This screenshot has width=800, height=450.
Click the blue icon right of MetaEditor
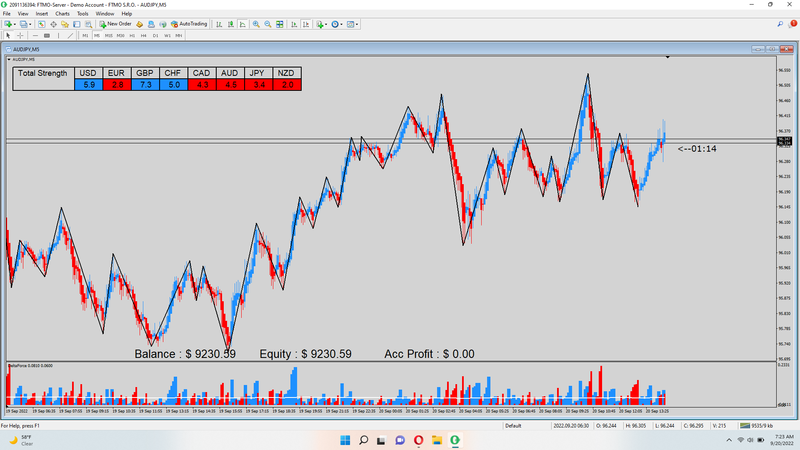151,24
